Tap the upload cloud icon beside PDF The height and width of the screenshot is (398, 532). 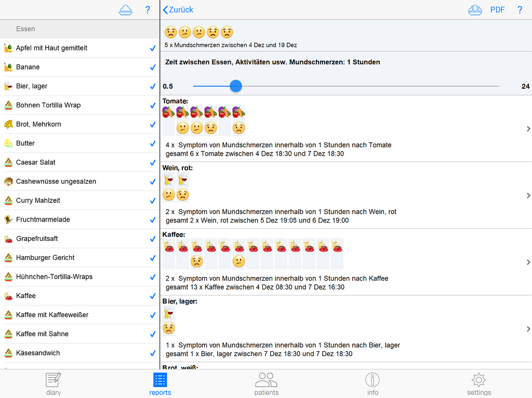pos(475,10)
